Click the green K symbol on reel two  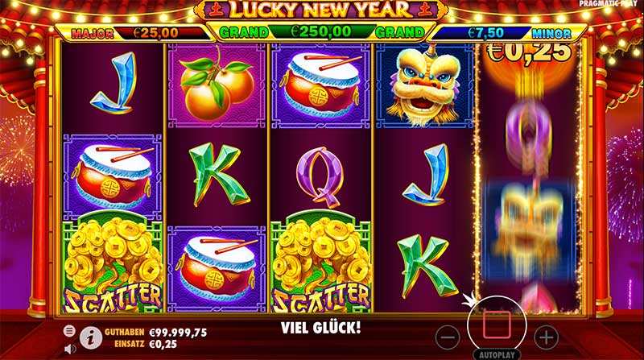(x=217, y=175)
